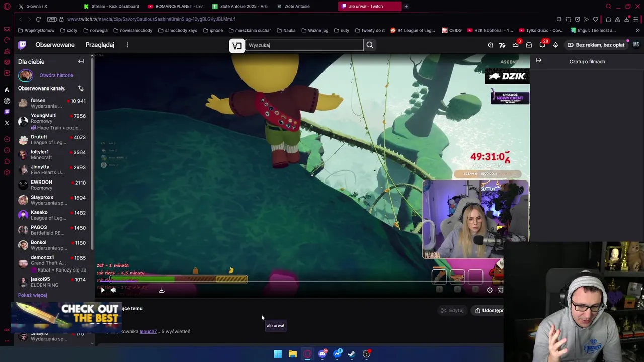Open the Opera sidebar settings gear
Viewport: 644px width, 362px height.
(x=7, y=172)
